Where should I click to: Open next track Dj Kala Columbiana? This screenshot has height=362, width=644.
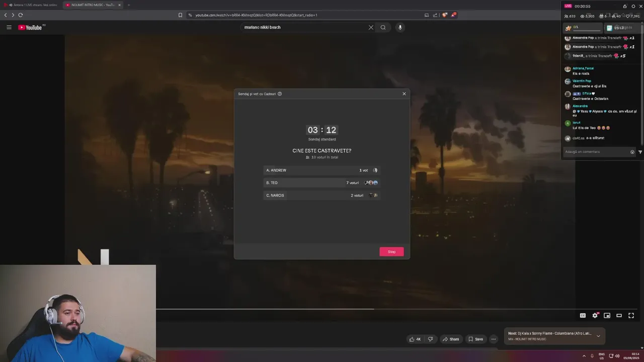coord(549,333)
